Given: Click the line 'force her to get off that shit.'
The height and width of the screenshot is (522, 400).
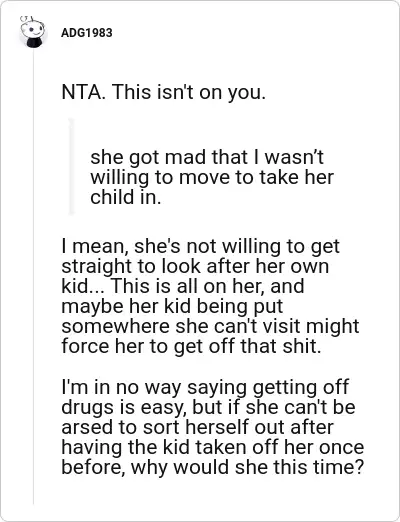Looking at the screenshot, I should click(x=191, y=346).
